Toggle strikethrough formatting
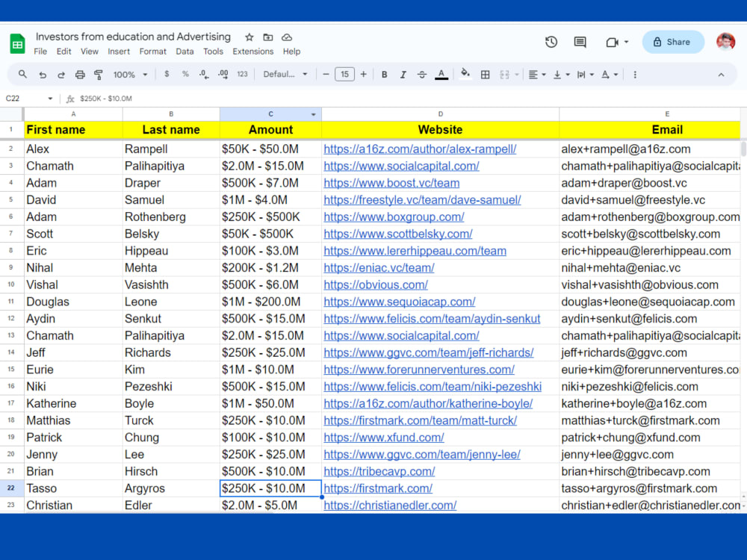Viewport: 747px width, 560px height. (x=421, y=75)
